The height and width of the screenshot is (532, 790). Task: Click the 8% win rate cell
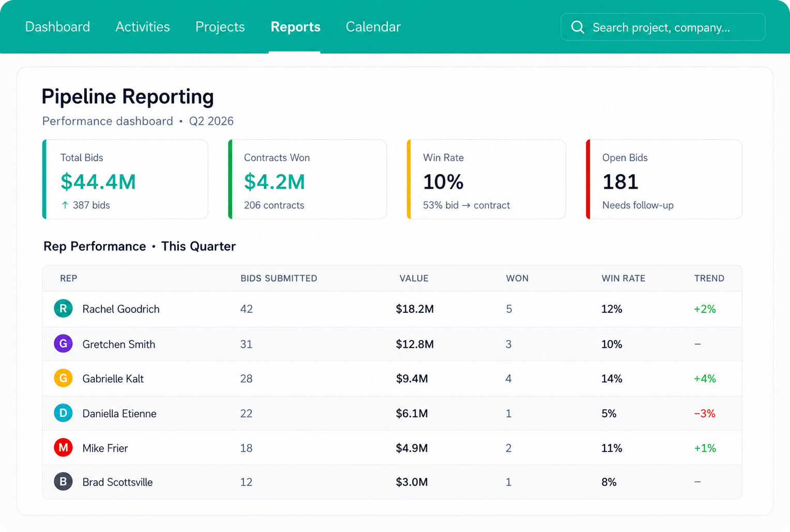pos(609,482)
